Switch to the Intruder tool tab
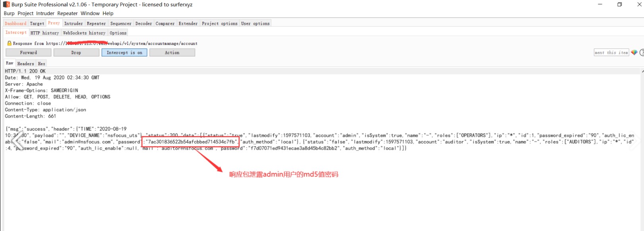The image size is (644, 231). click(x=73, y=23)
